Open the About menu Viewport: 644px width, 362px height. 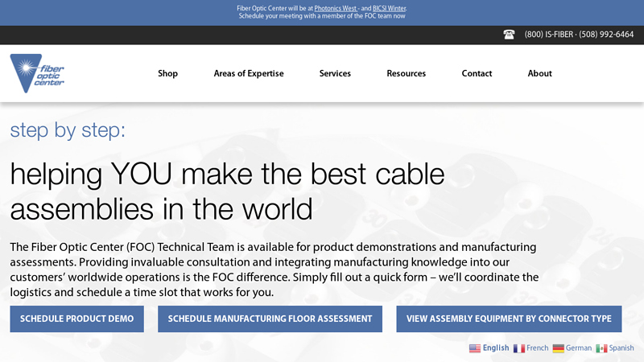pyautogui.click(x=539, y=73)
